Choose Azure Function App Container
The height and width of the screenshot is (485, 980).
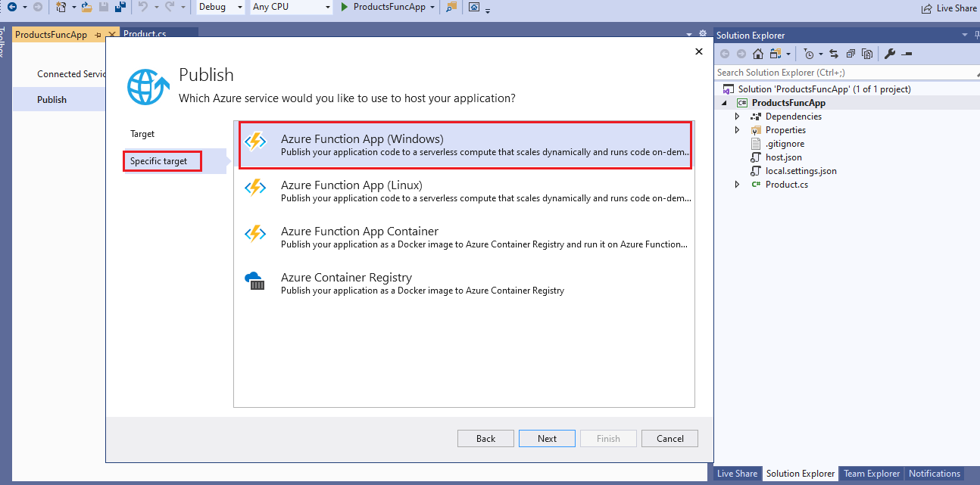click(465, 238)
